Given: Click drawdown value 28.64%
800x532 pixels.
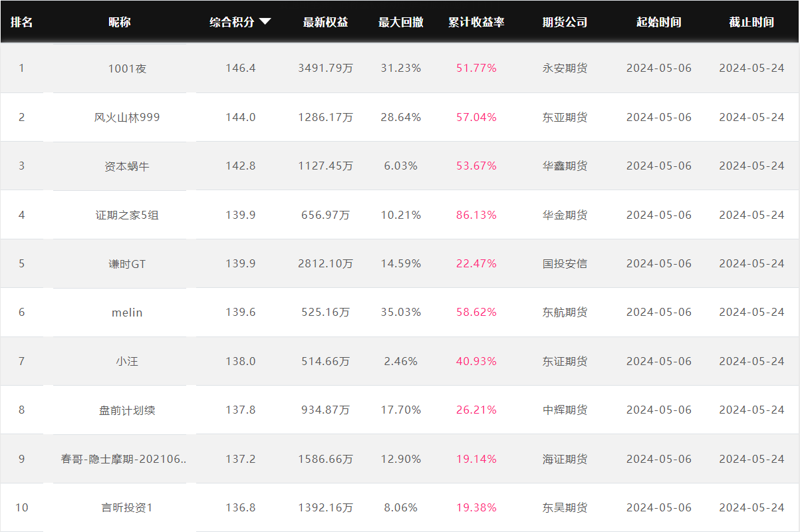Looking at the screenshot, I should pos(401,117).
